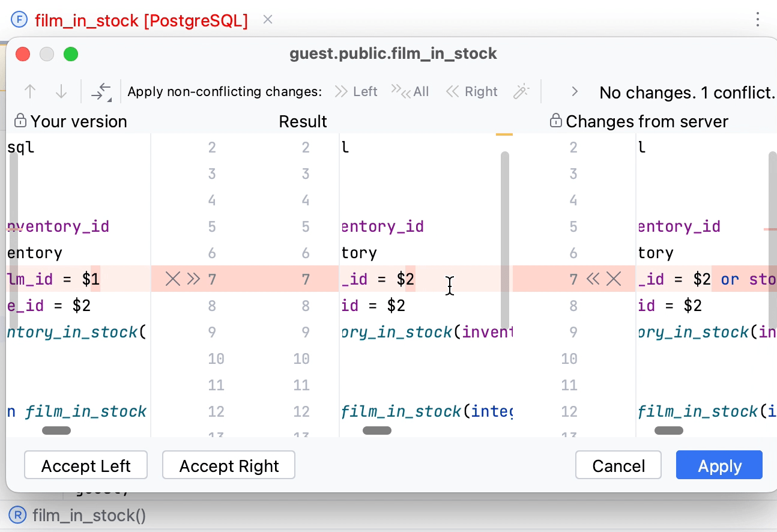This screenshot has height=532, width=777.
Task: Toggle read-only lock on Your version pane
Action: [20, 120]
